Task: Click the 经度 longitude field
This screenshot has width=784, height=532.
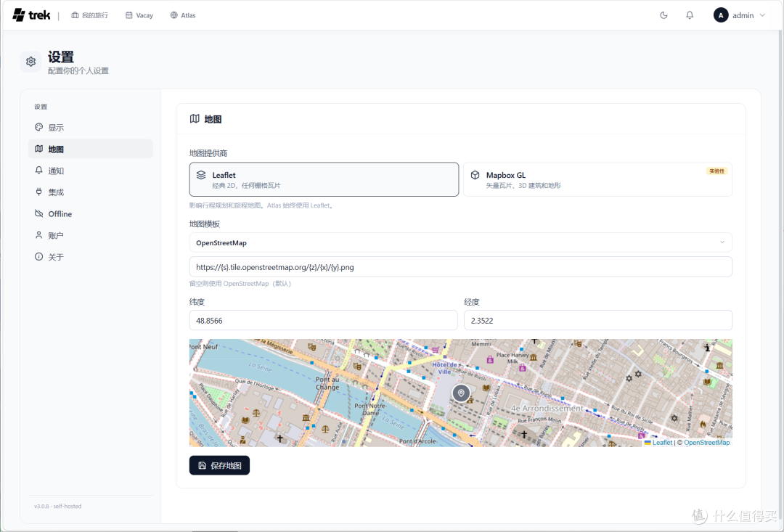Action: point(598,321)
